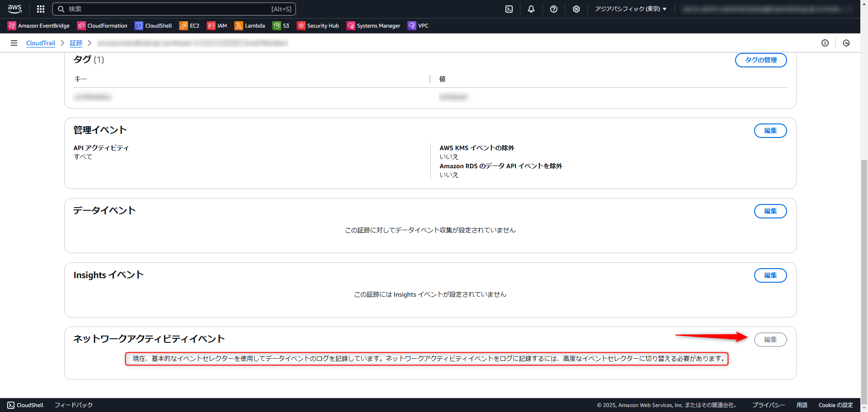This screenshot has width=868, height=412.
Task: Edit the Insights イベント section
Action: [770, 275]
